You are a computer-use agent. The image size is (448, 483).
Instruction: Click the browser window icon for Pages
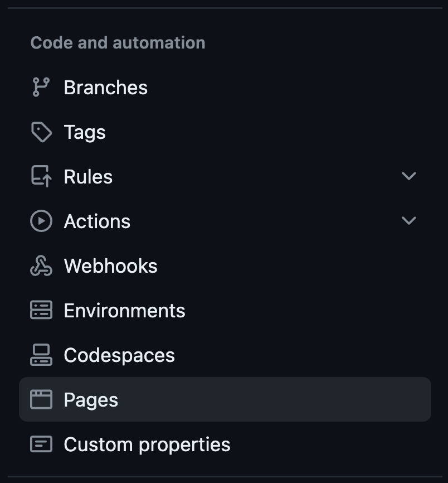pos(41,400)
